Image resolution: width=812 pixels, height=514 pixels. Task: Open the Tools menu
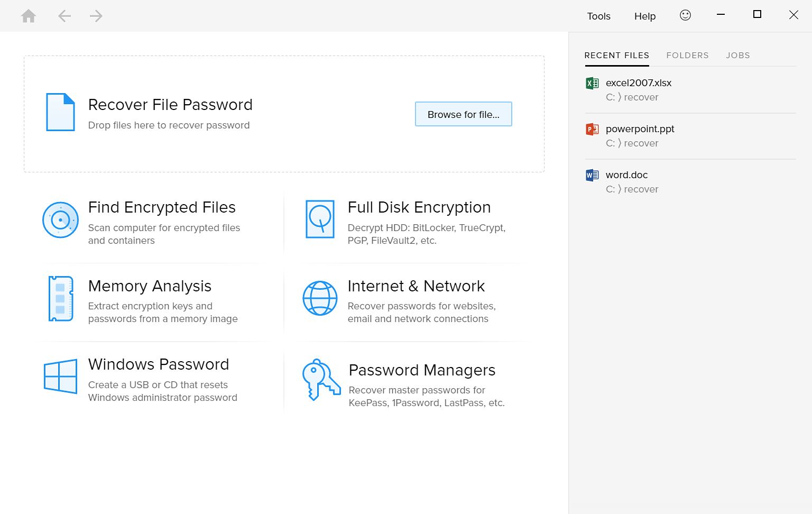pos(598,16)
